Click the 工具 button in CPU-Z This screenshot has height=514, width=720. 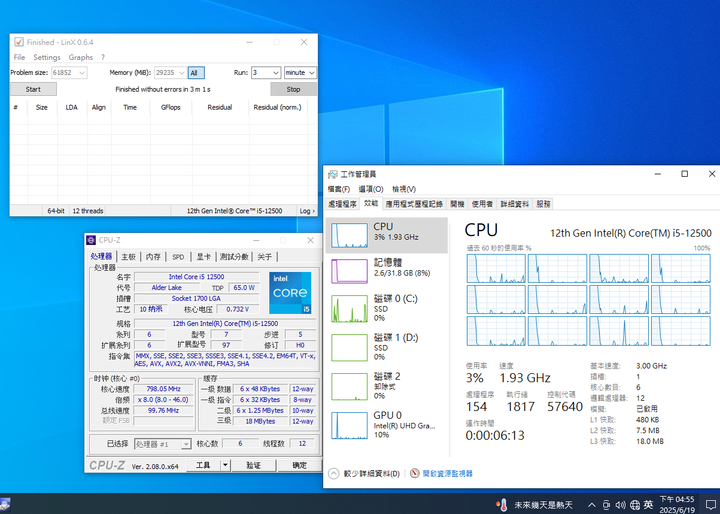(x=203, y=465)
